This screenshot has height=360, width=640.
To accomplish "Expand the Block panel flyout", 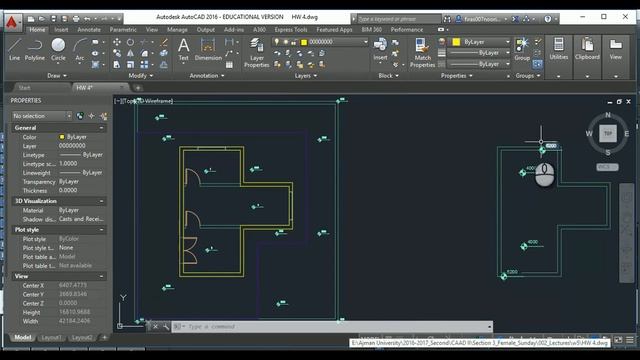I will click(x=388, y=76).
